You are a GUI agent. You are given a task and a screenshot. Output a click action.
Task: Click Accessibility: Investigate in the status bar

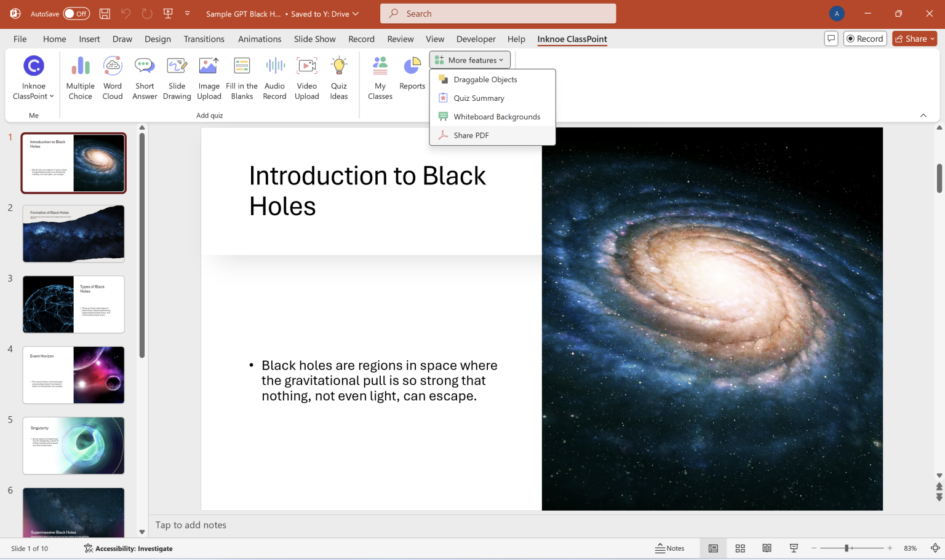click(128, 548)
